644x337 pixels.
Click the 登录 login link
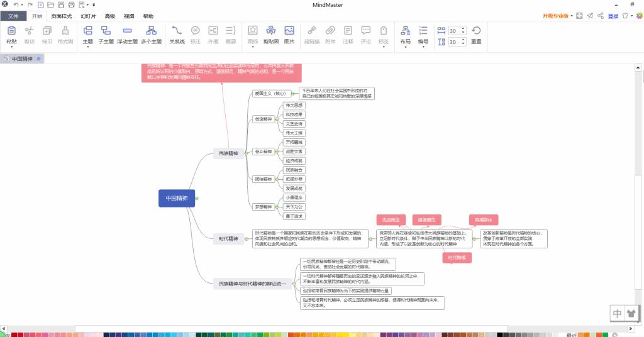(x=613, y=16)
